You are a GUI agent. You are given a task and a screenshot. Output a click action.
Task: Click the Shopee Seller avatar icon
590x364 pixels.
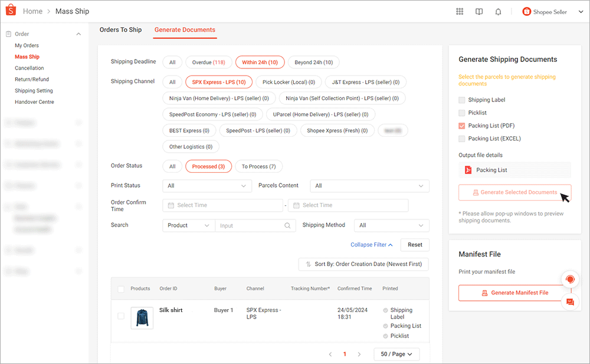pos(526,12)
